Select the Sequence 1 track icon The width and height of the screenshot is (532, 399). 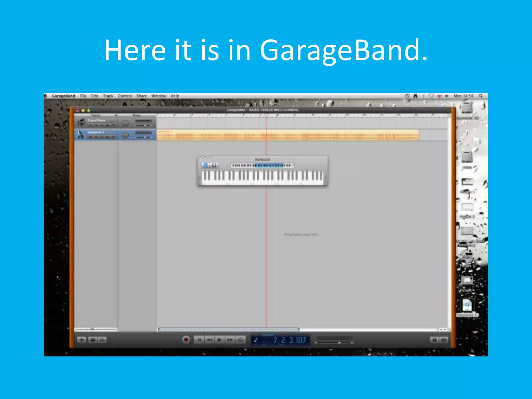[81, 135]
